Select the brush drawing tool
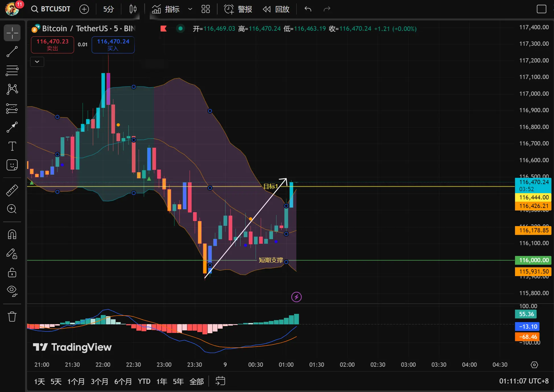This screenshot has width=554, height=392. coord(12,127)
